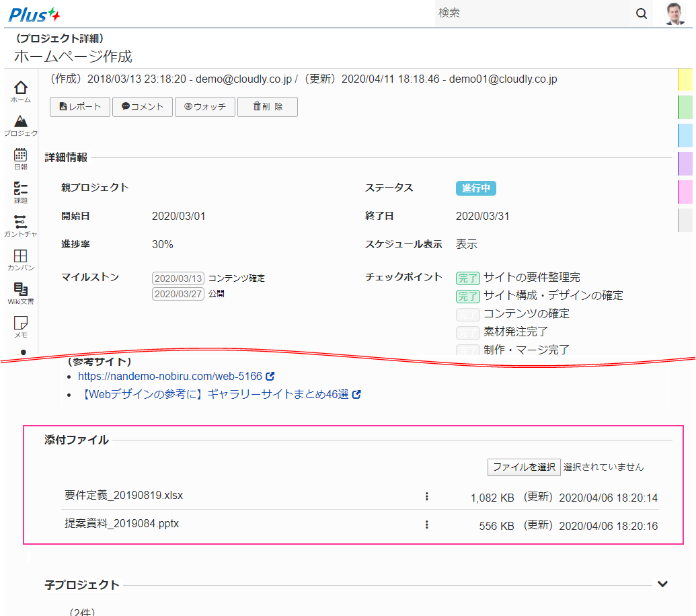696x616 pixels.
Task: Open the Gantt chart sidebar icon
Action: tap(21, 225)
